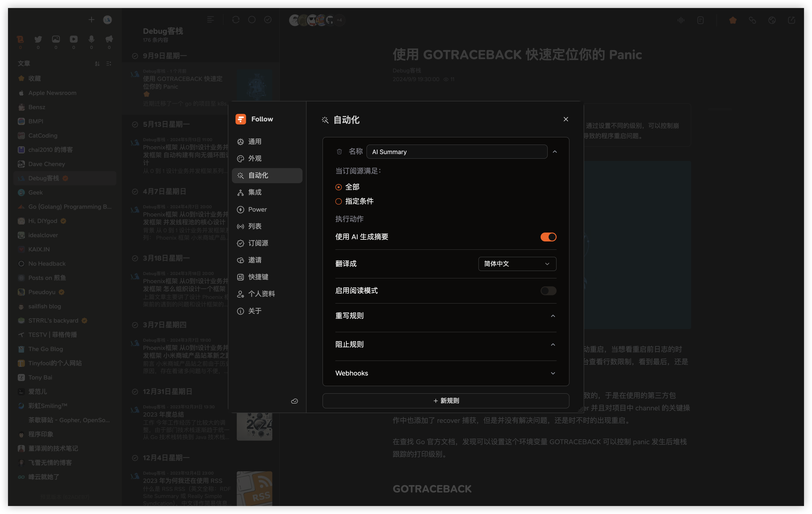Screen dimensions: 812x514
Task: Click the microphone audio category icon
Action: 91,39
